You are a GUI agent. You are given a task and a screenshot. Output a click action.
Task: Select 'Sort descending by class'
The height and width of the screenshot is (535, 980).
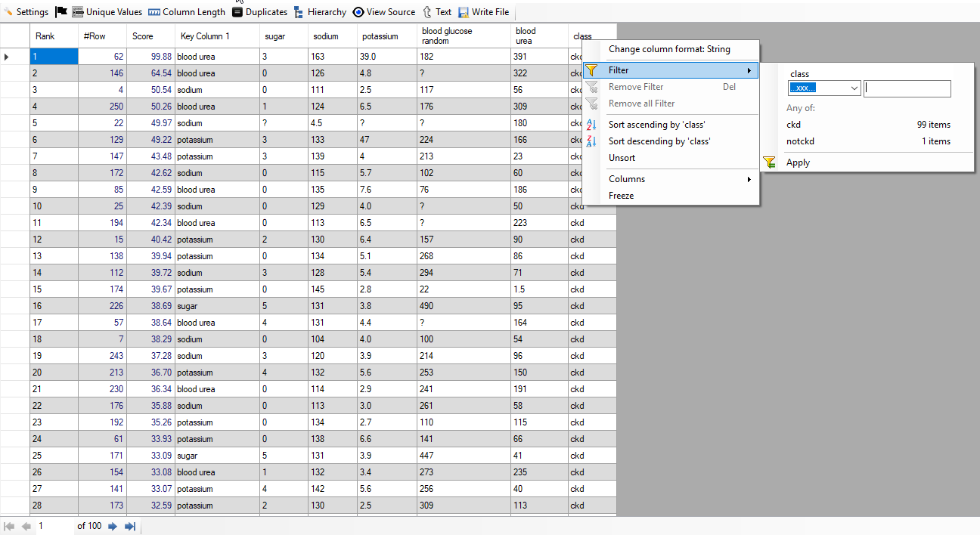pos(659,141)
